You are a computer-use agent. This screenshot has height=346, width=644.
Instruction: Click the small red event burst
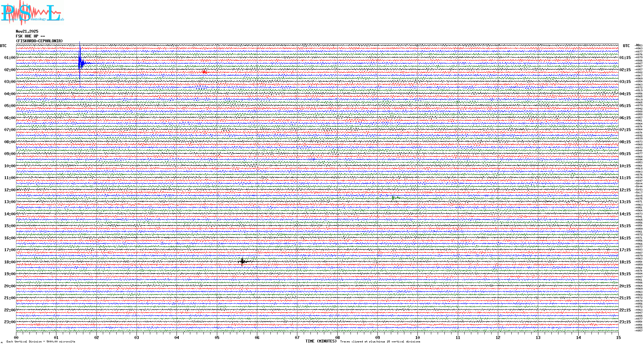point(204,72)
